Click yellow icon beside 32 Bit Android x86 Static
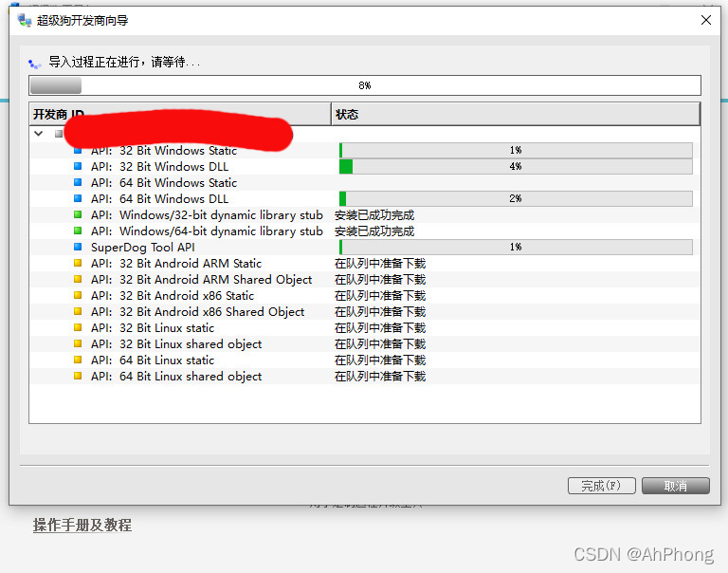This screenshot has height=573, width=728. point(78,295)
